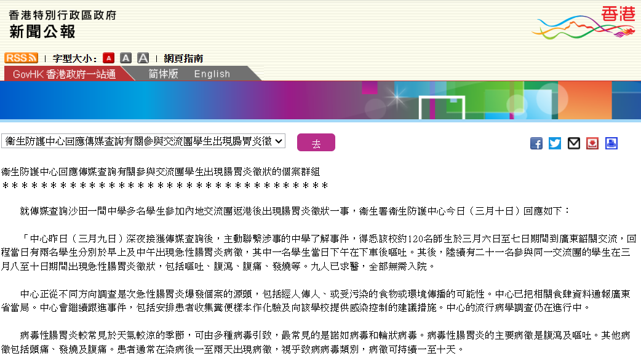641x364 pixels.
Task: Click the 新聞公報 header title
Action: 42,31
